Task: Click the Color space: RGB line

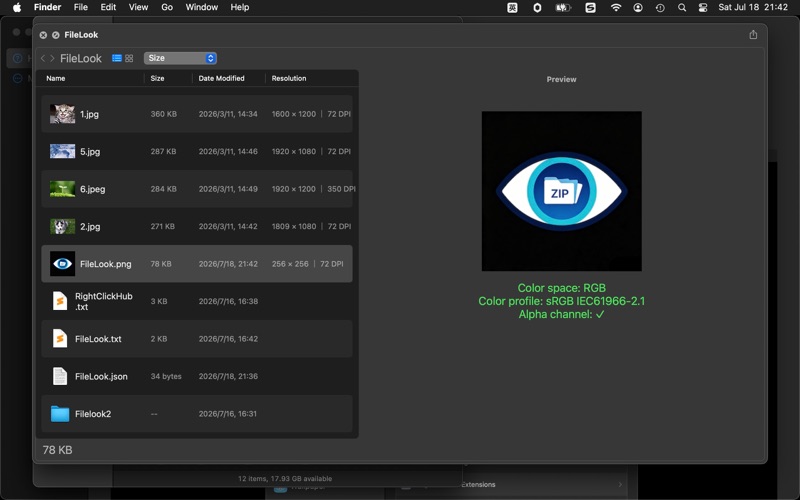Action: pyautogui.click(x=562, y=288)
